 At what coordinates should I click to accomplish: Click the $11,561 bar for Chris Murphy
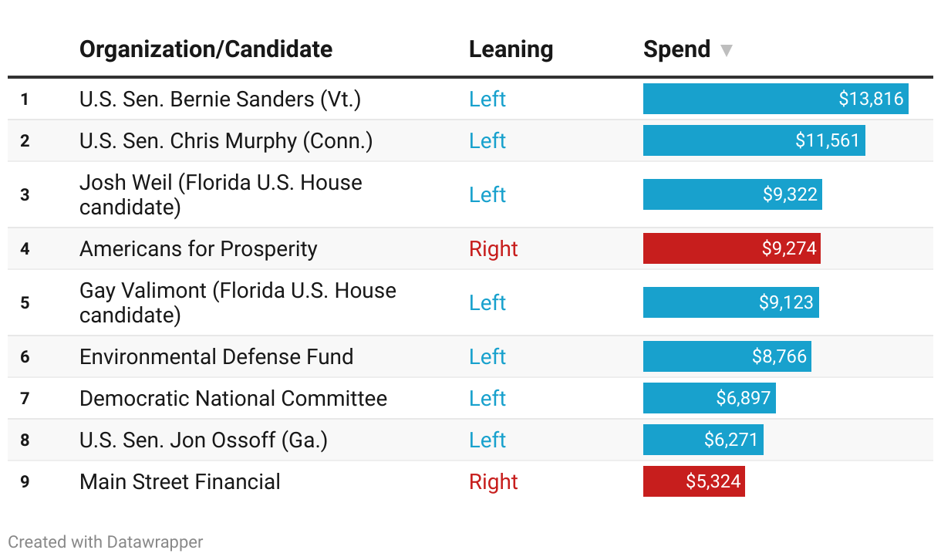[754, 140]
